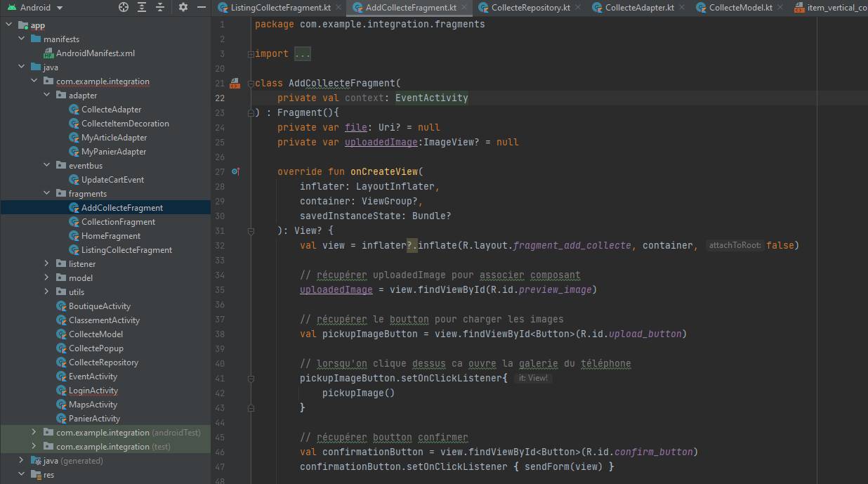Screen dimensions: 868x484
Task: Click line number 22 in gutter
Action: point(221,98)
